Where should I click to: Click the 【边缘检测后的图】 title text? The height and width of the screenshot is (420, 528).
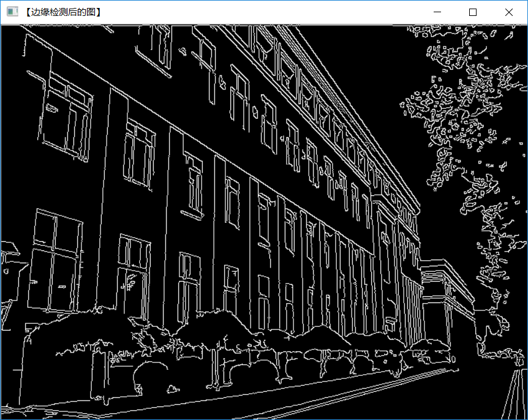62,12
